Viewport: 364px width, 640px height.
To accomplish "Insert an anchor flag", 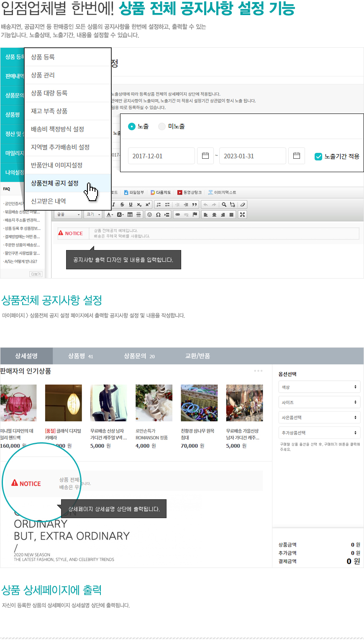I will [195, 214].
